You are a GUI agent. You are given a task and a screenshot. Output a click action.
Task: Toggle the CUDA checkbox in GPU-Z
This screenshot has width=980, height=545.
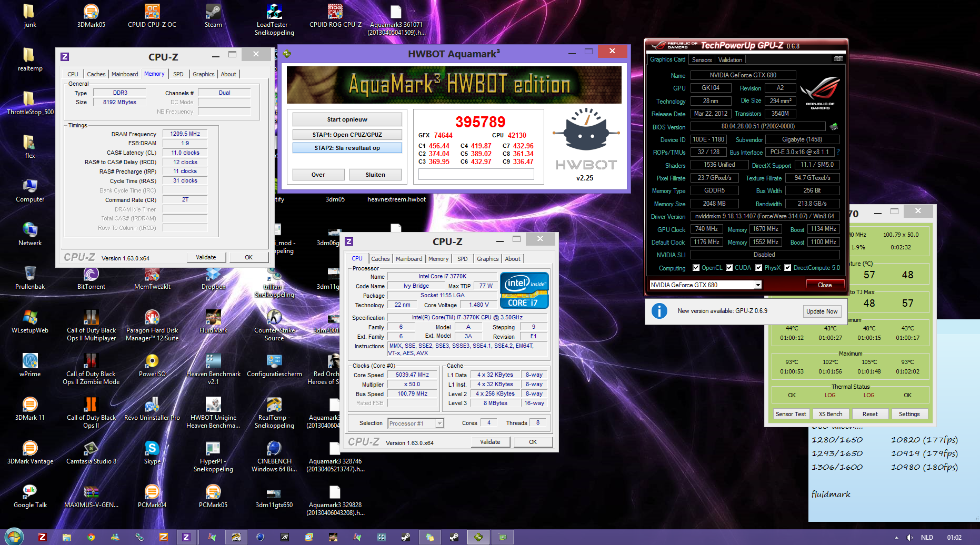click(x=729, y=268)
